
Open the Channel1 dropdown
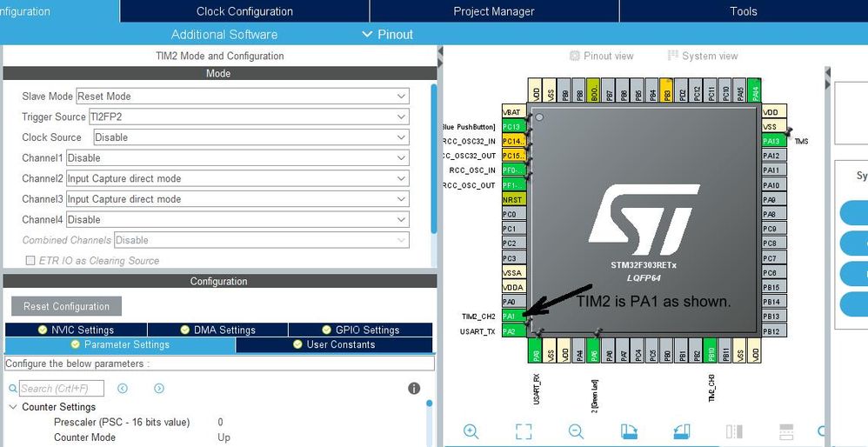click(x=237, y=157)
